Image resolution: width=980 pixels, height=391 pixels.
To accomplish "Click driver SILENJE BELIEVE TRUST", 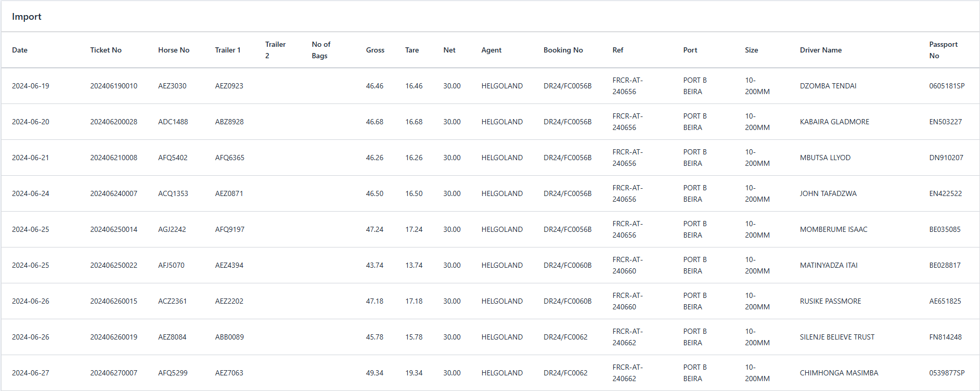I will pyautogui.click(x=837, y=337).
